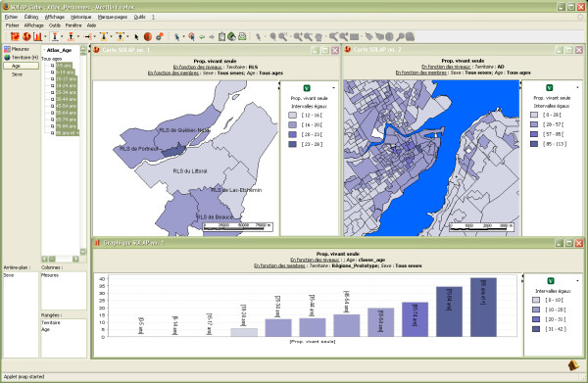This screenshot has height=383, width=588.
Task: Click the green V icon in map 1 legend
Action: pos(307,88)
